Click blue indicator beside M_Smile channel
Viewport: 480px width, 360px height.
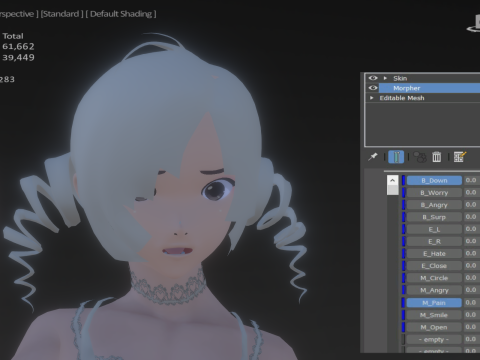(x=404, y=315)
